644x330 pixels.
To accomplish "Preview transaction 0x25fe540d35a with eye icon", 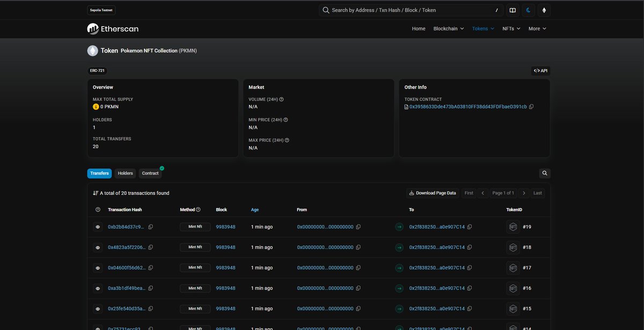I will (x=98, y=309).
